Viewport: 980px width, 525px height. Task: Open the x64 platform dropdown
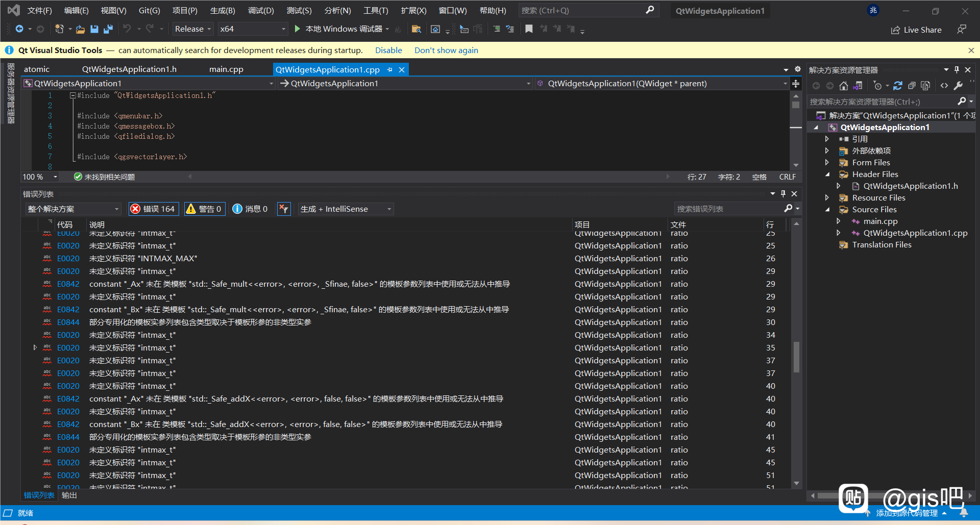point(253,29)
